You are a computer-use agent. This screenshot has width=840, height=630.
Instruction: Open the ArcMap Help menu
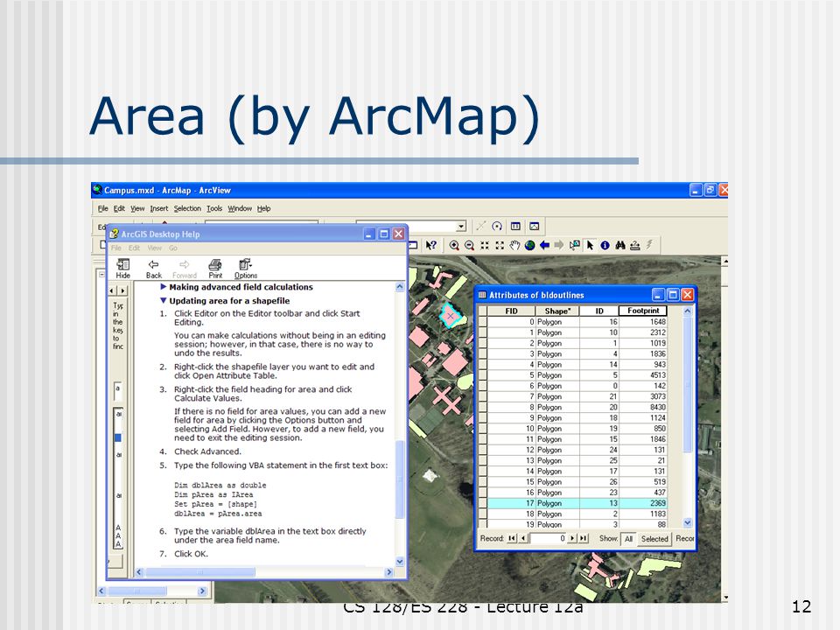[263, 208]
